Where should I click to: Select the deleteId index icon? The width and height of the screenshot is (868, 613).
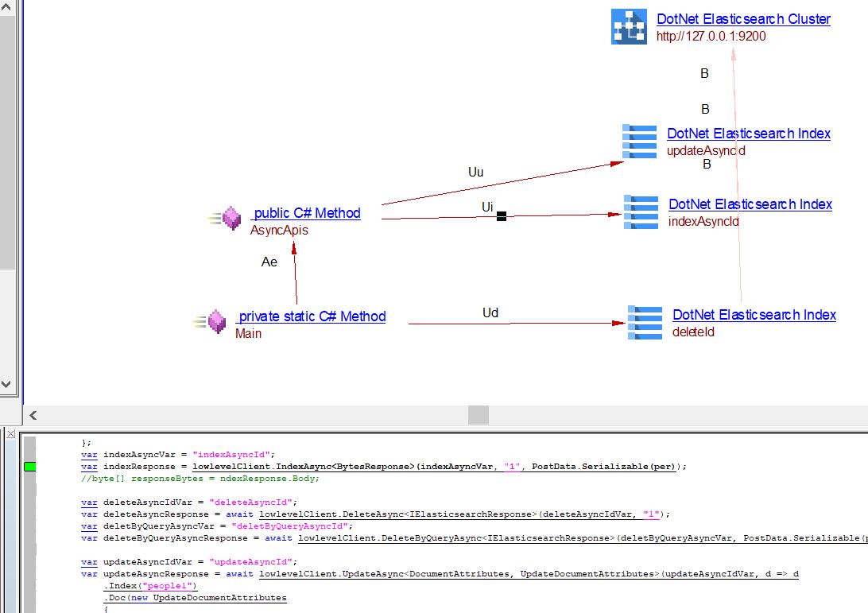(x=645, y=322)
